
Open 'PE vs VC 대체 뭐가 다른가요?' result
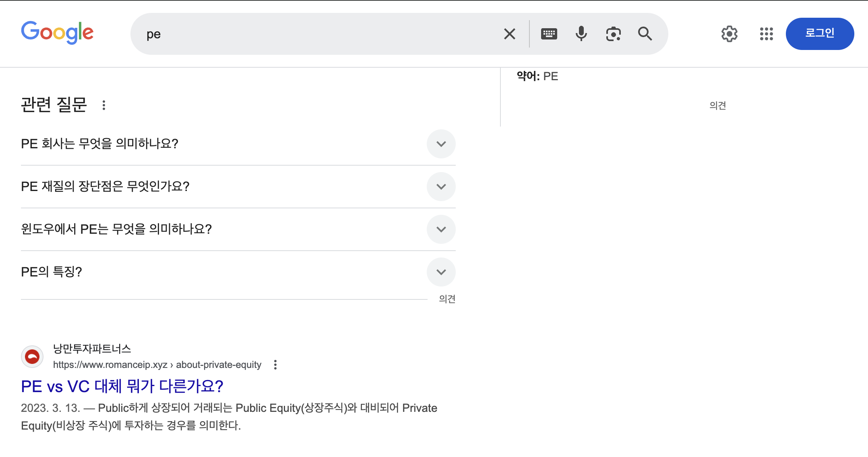(x=122, y=386)
